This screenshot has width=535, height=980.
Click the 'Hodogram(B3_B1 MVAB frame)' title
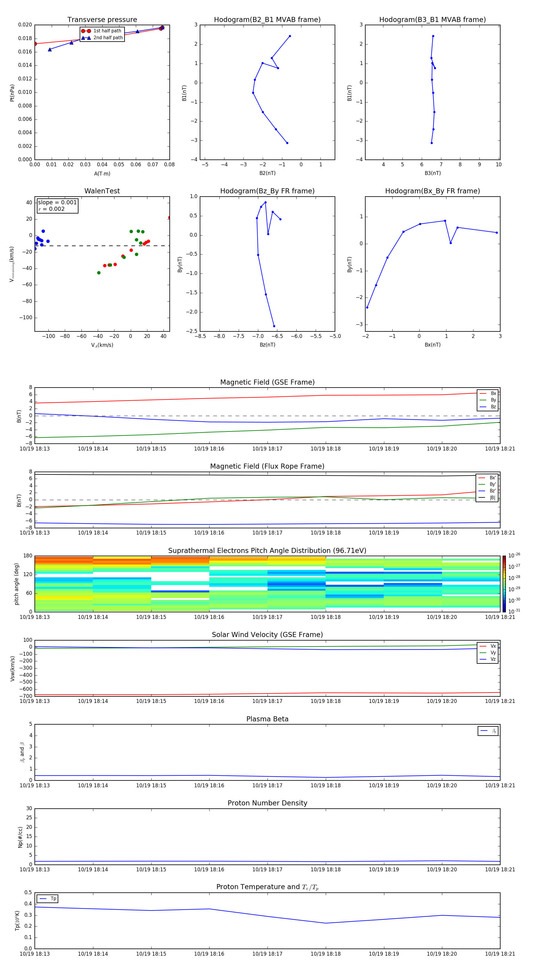click(x=432, y=20)
